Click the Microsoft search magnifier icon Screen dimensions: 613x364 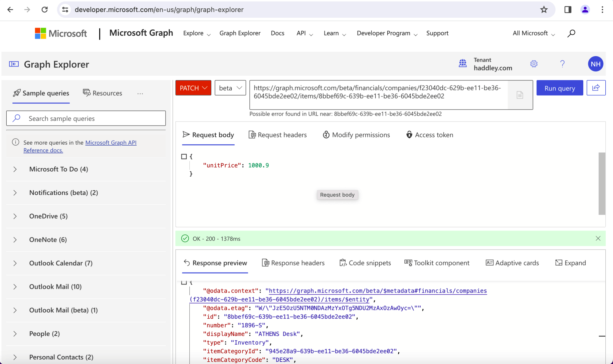pyautogui.click(x=571, y=33)
